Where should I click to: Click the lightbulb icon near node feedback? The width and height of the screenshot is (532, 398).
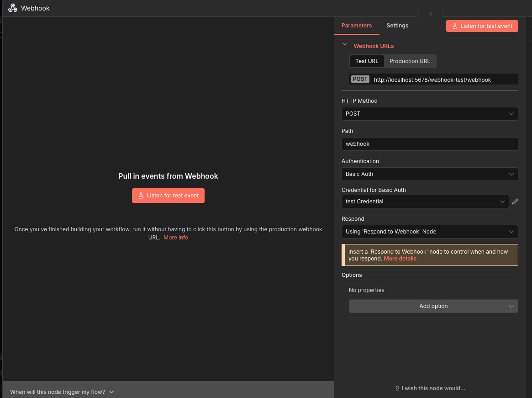[397, 388]
